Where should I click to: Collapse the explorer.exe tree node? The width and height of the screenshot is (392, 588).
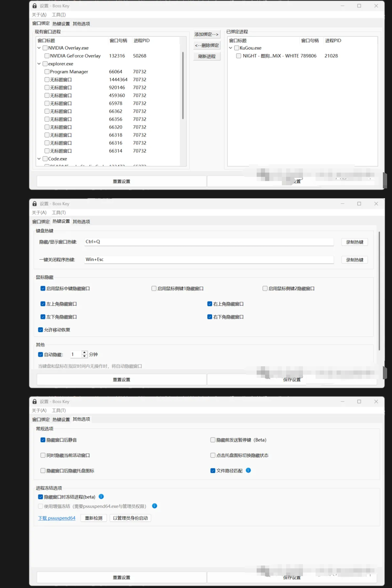(39, 64)
